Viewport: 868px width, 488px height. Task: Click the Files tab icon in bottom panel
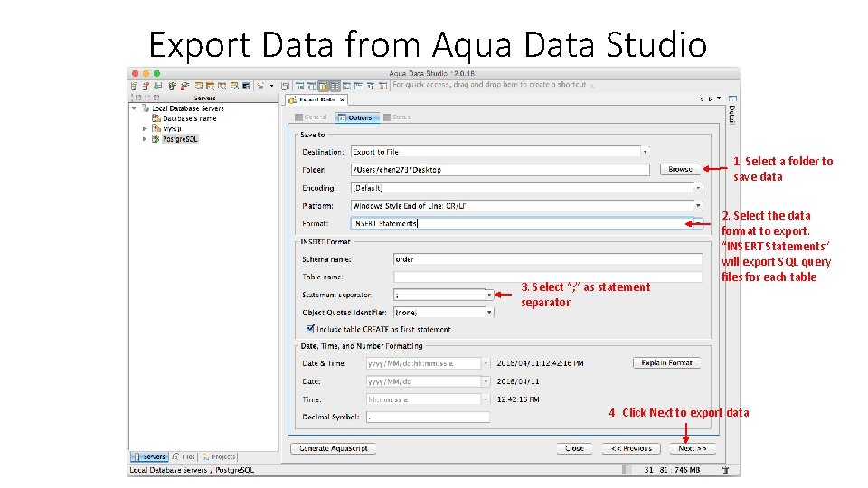click(x=175, y=456)
